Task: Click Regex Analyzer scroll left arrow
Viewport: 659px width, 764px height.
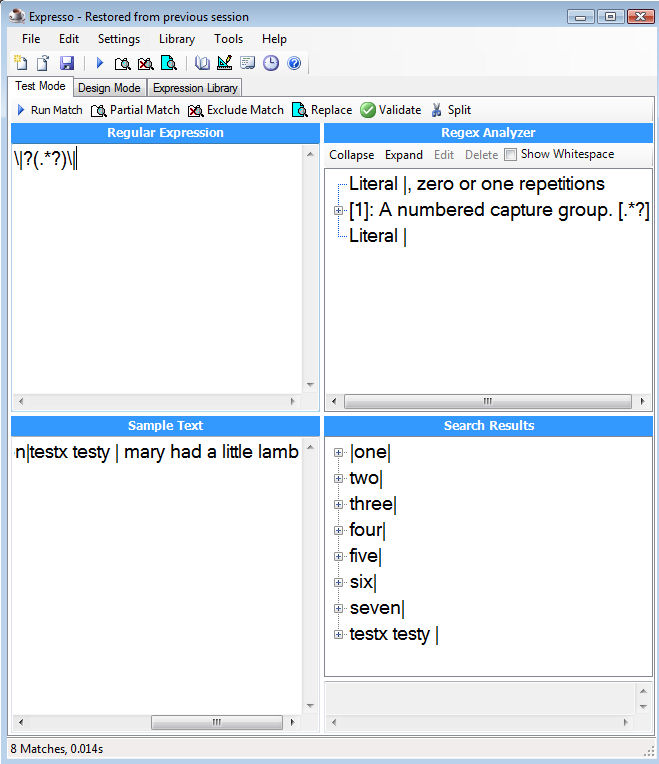Action: [334, 401]
